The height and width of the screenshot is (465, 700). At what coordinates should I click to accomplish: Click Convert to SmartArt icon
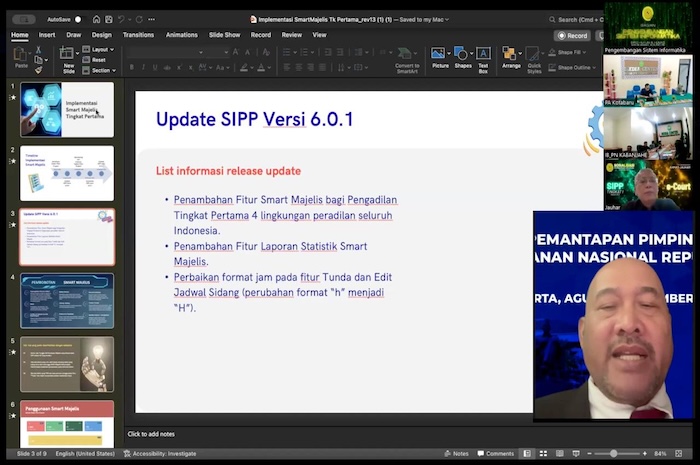coord(407,60)
